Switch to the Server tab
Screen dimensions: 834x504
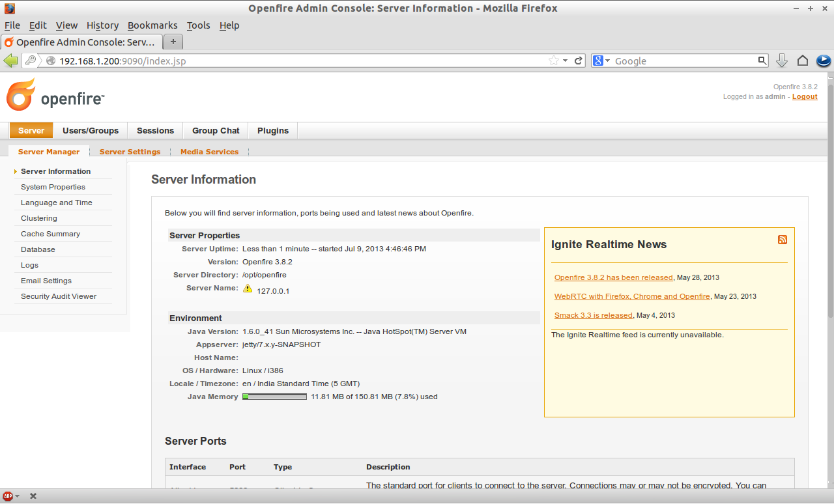[x=31, y=130]
